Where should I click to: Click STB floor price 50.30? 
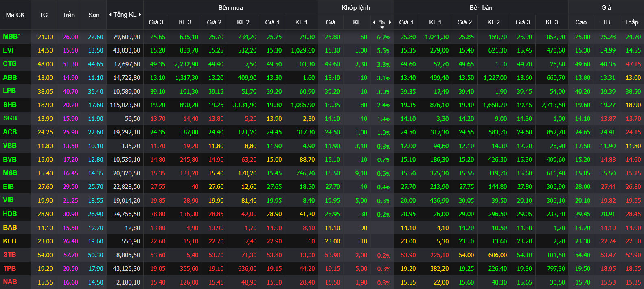(x=96, y=255)
